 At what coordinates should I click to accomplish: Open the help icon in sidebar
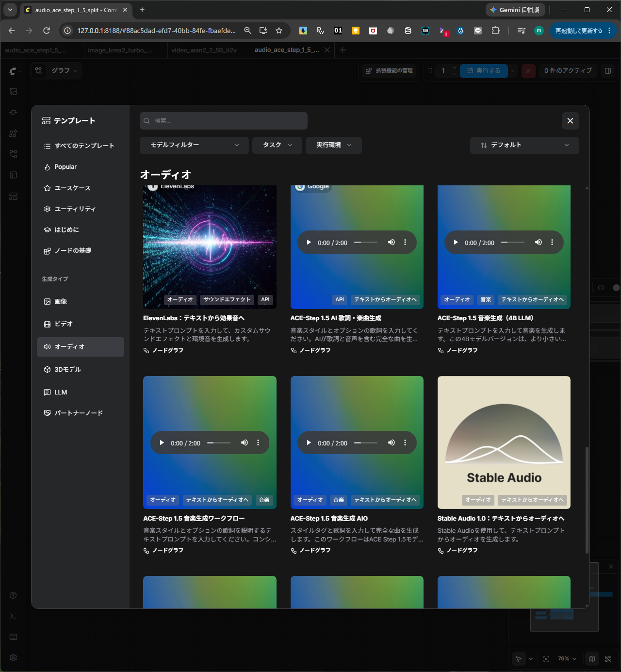(14, 595)
